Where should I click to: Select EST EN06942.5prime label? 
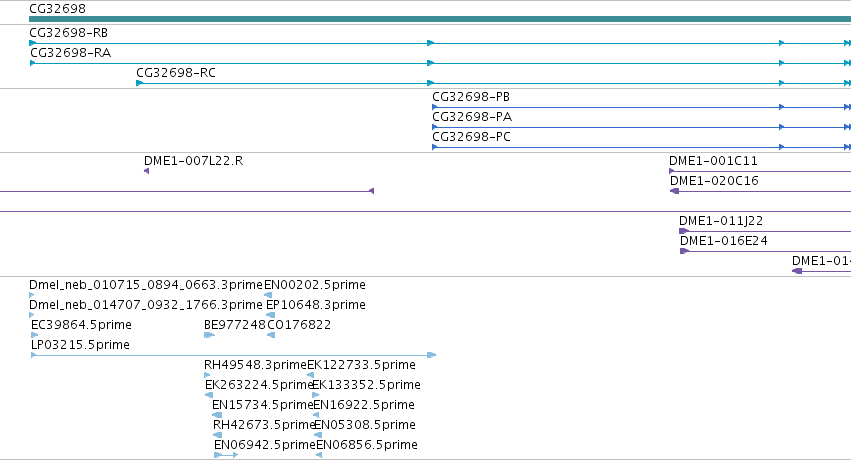[265, 446]
